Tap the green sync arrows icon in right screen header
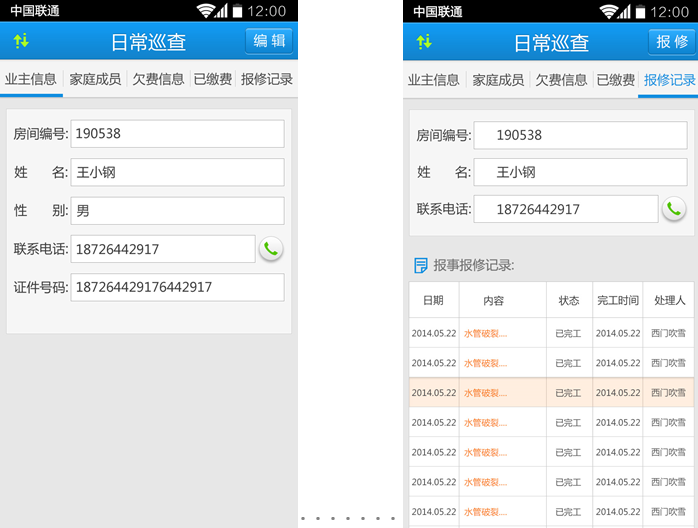The height and width of the screenshot is (528, 698). (424, 42)
